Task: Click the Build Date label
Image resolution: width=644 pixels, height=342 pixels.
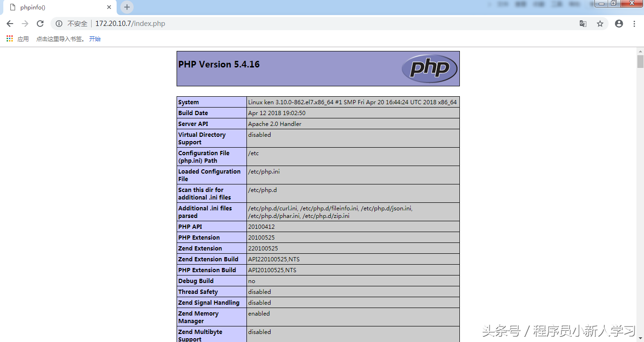Action: coord(193,113)
